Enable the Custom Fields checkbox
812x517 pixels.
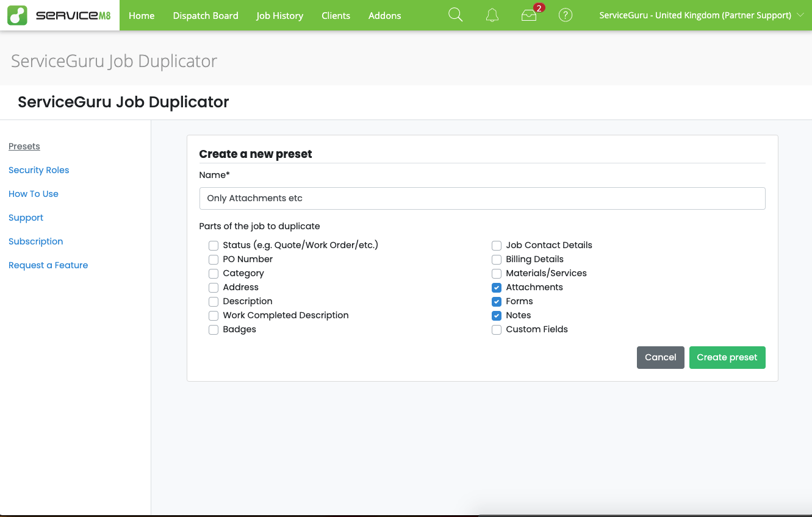(x=497, y=330)
